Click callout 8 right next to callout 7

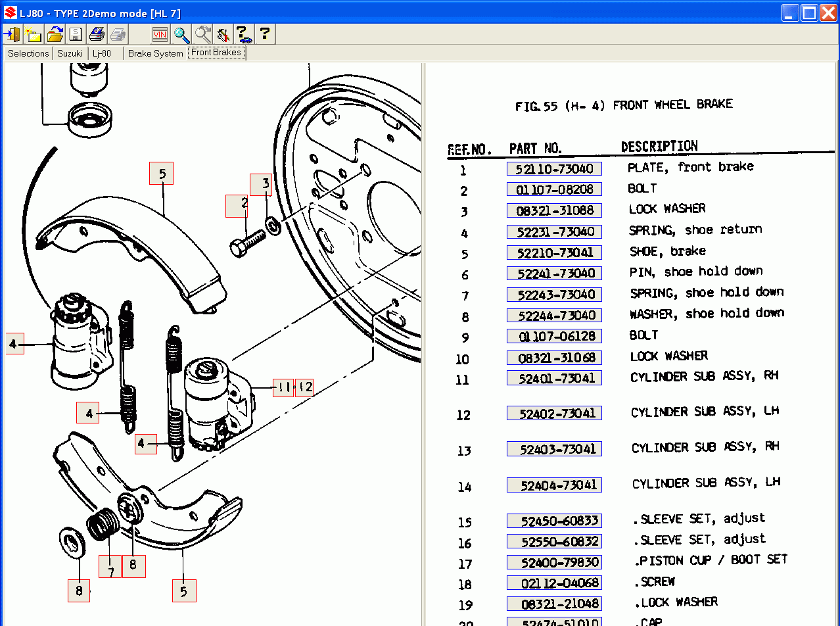pos(134,566)
